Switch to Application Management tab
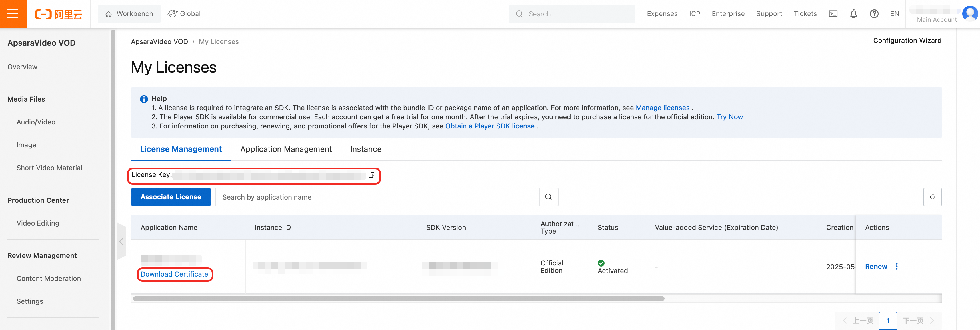Viewport: 980px width, 330px height. pos(286,149)
